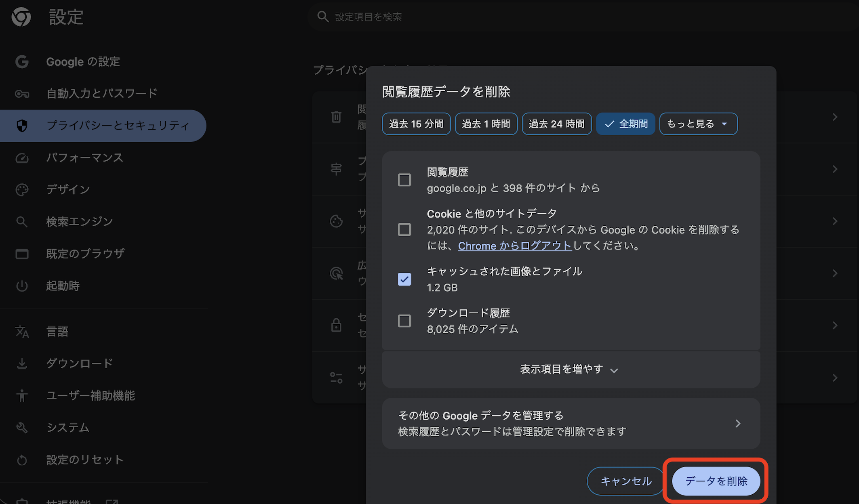859x504 pixels.
Task: Enable Cookie と他のサイトデータ deletion
Action: [x=404, y=229]
